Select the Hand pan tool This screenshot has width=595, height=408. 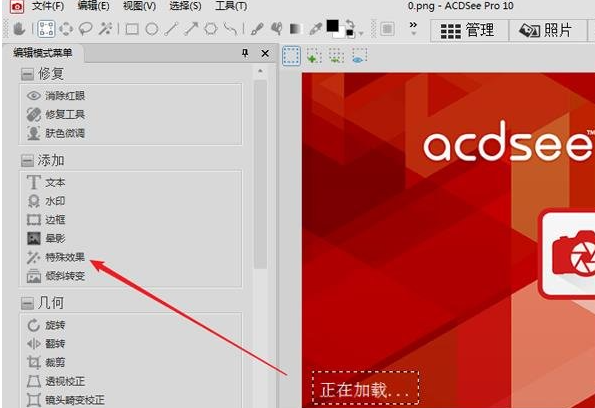[x=19, y=29]
